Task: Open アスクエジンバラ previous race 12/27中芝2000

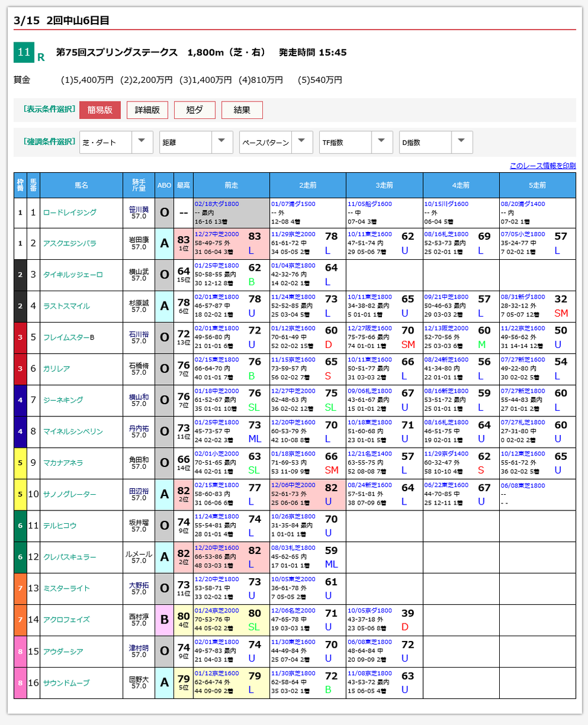Action: coord(217,234)
